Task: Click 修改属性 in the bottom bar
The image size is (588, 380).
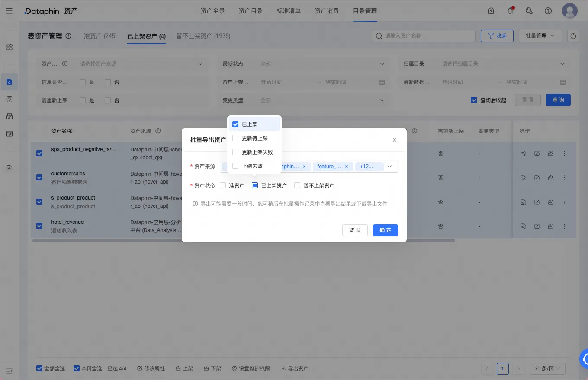Action: (151, 369)
